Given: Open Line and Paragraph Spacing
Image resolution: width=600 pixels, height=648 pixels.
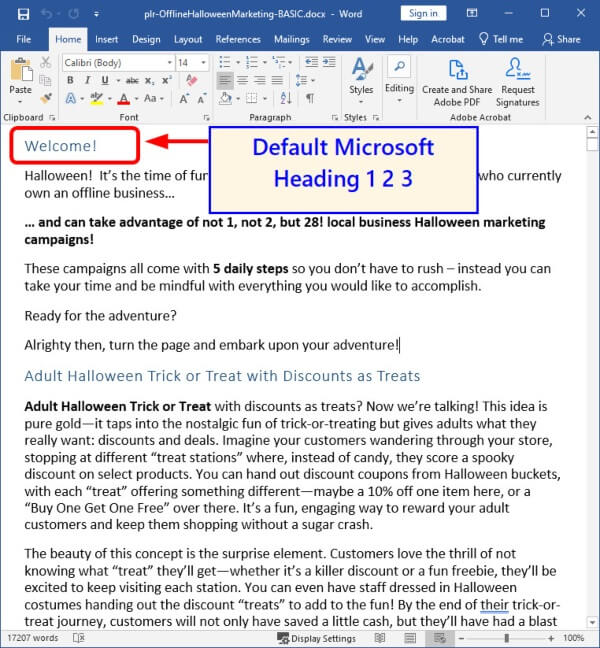Looking at the screenshot, I should tap(301, 80).
